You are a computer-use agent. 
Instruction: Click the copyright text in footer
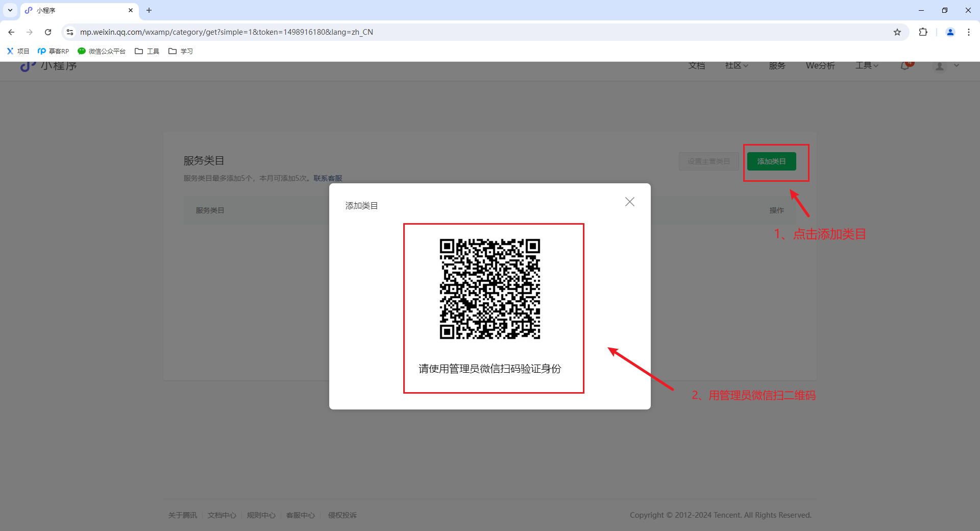click(x=721, y=515)
